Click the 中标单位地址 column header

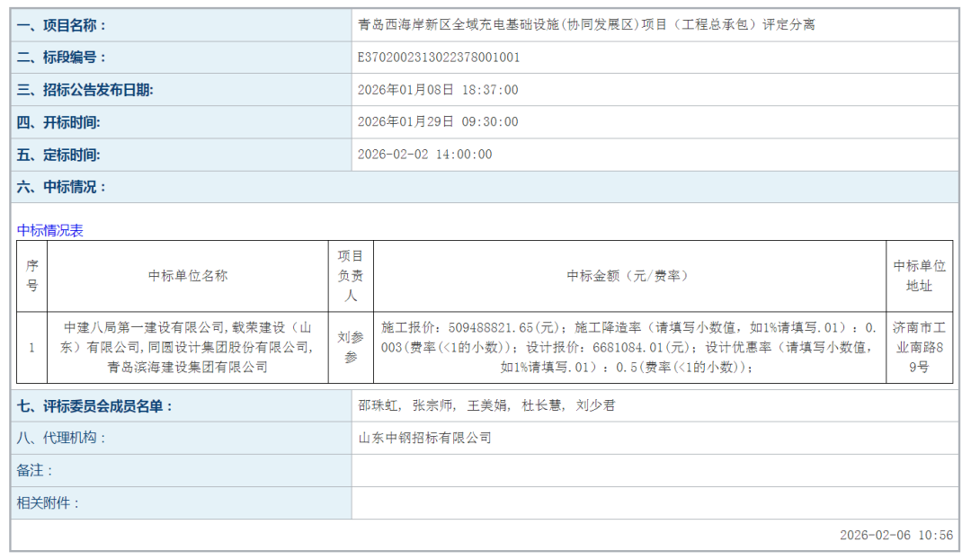(919, 276)
